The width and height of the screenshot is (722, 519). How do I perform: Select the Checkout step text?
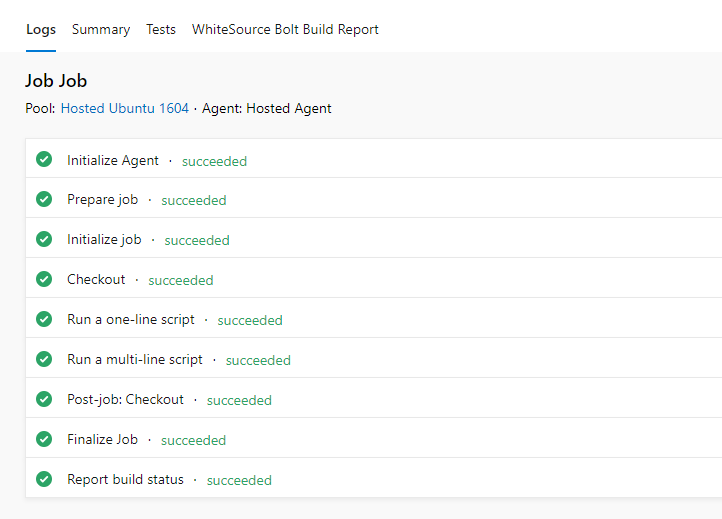pos(96,279)
